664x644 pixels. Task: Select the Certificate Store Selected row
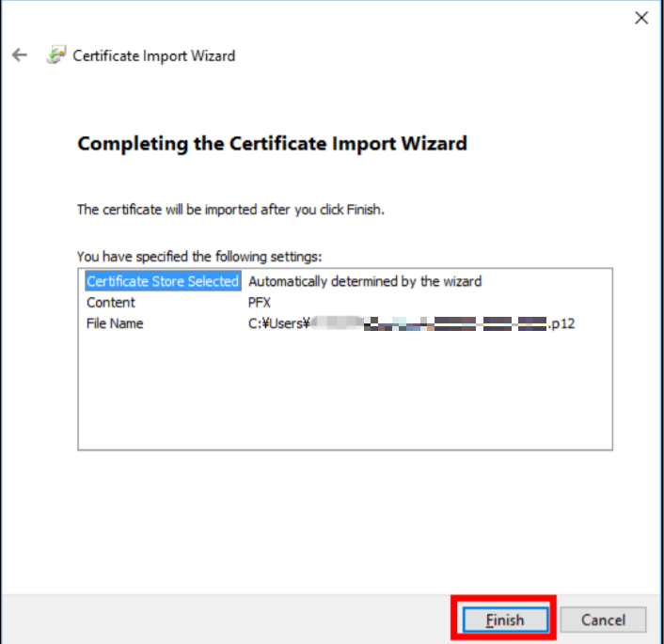click(162, 281)
